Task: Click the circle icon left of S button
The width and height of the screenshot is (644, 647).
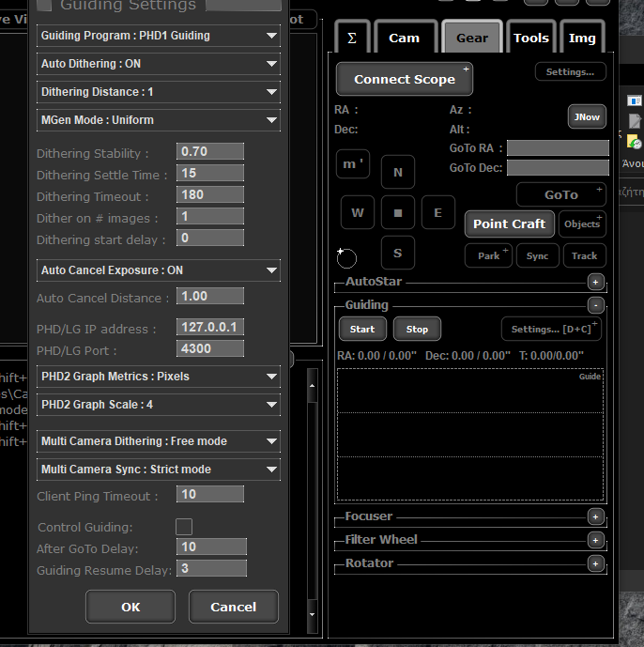Action: (x=346, y=257)
